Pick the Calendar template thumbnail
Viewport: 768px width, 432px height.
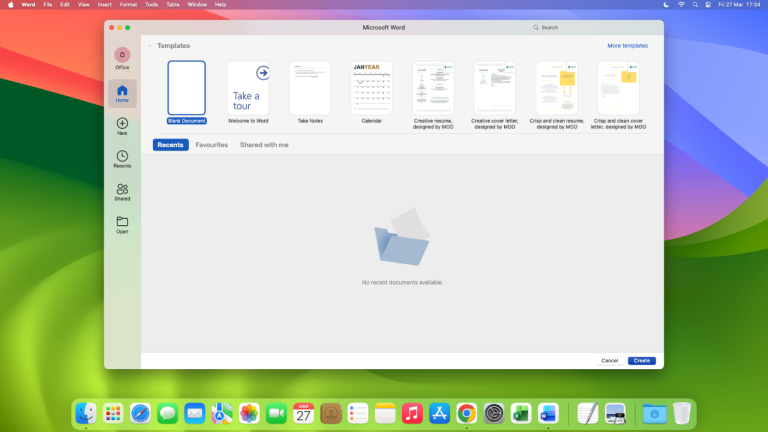371,88
